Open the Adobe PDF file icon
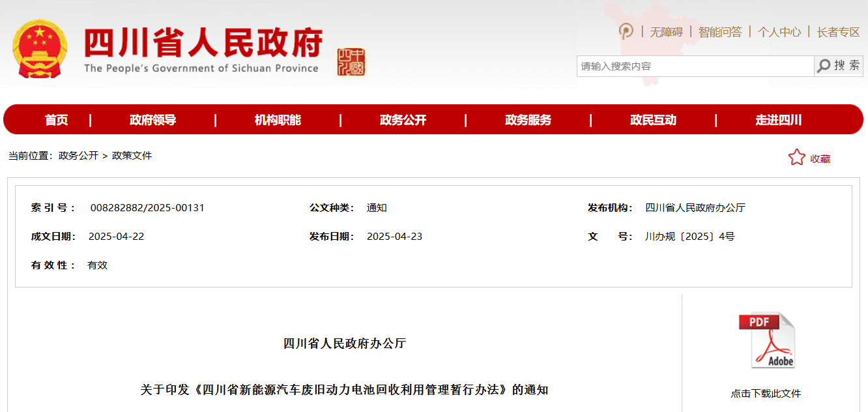 766,340
